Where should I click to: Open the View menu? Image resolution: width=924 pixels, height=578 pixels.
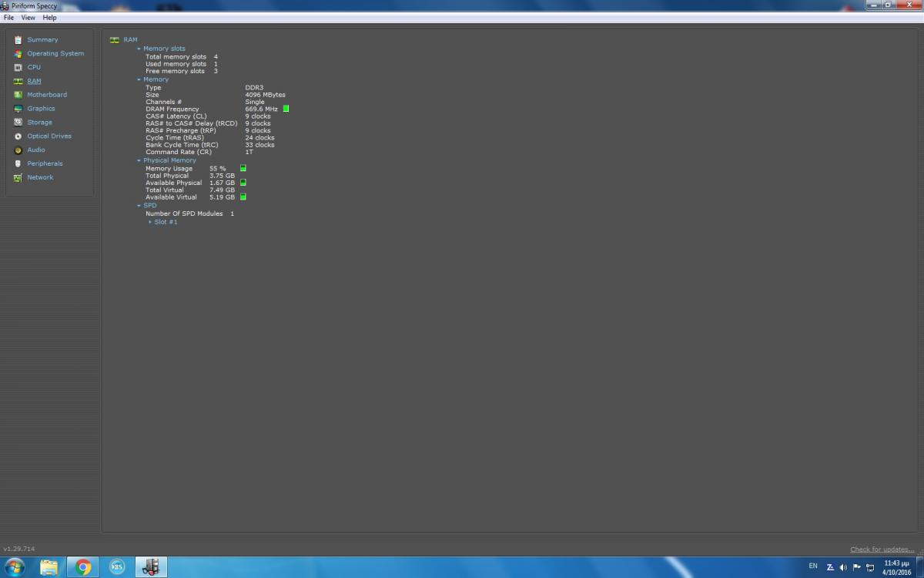(x=28, y=18)
